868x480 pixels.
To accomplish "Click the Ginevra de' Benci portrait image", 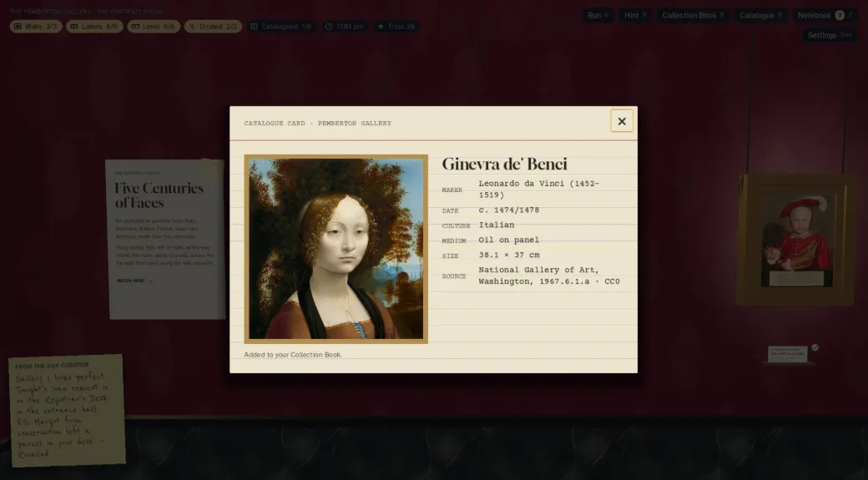I will (336, 249).
